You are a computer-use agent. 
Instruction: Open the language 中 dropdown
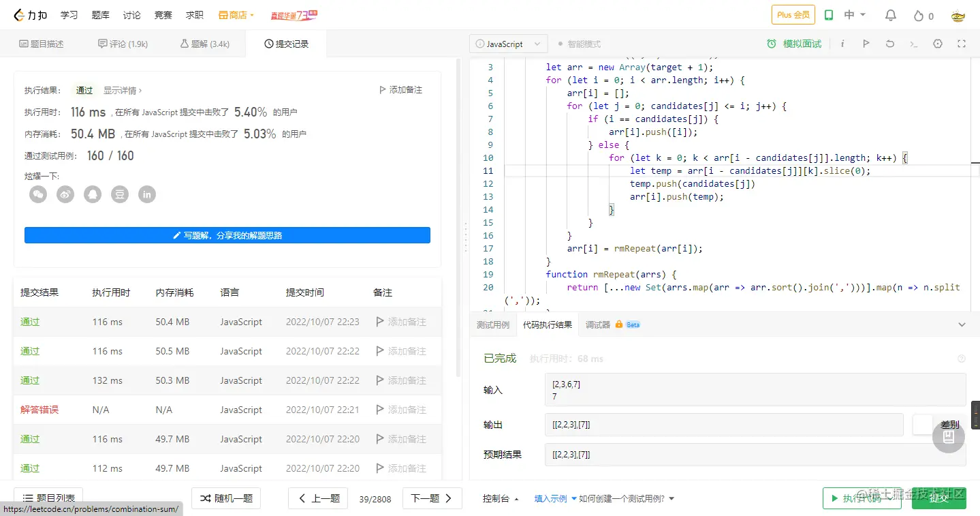[854, 15]
